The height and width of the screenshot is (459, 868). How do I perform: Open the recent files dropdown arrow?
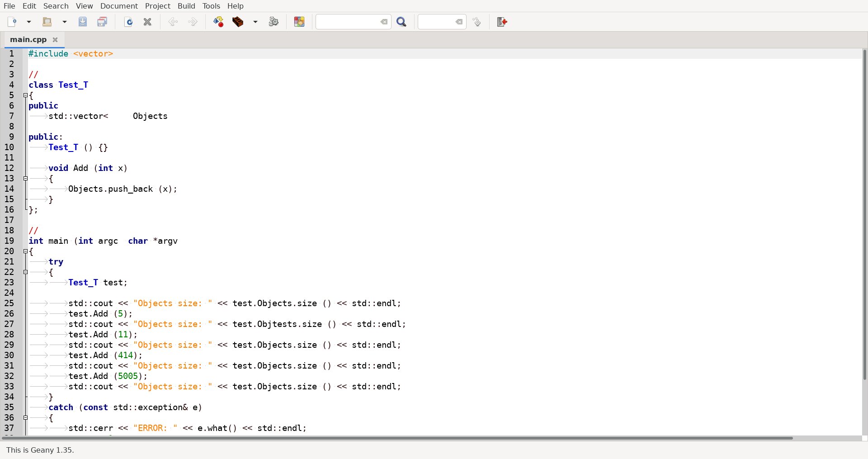pyautogui.click(x=65, y=22)
